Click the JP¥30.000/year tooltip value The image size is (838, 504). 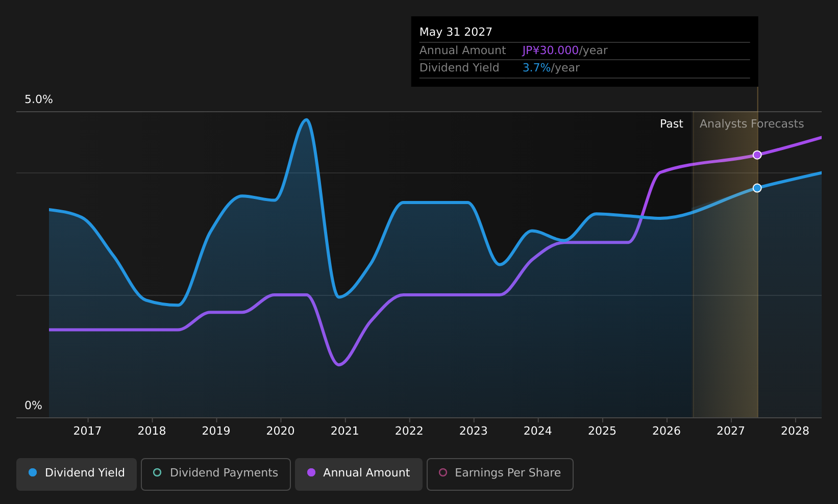click(565, 51)
